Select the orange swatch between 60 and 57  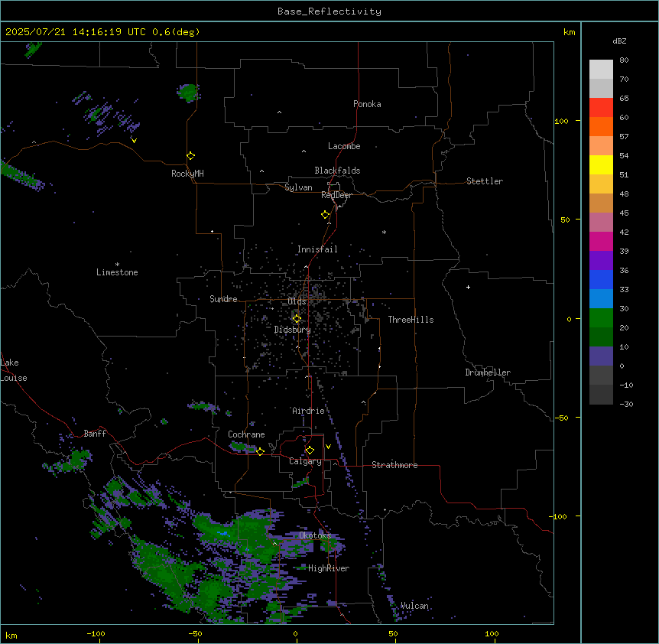(601, 126)
